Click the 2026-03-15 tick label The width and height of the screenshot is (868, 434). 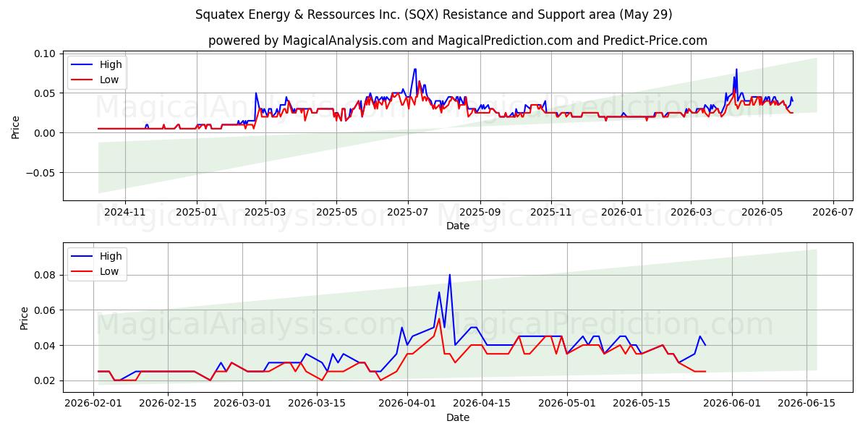click(315, 404)
